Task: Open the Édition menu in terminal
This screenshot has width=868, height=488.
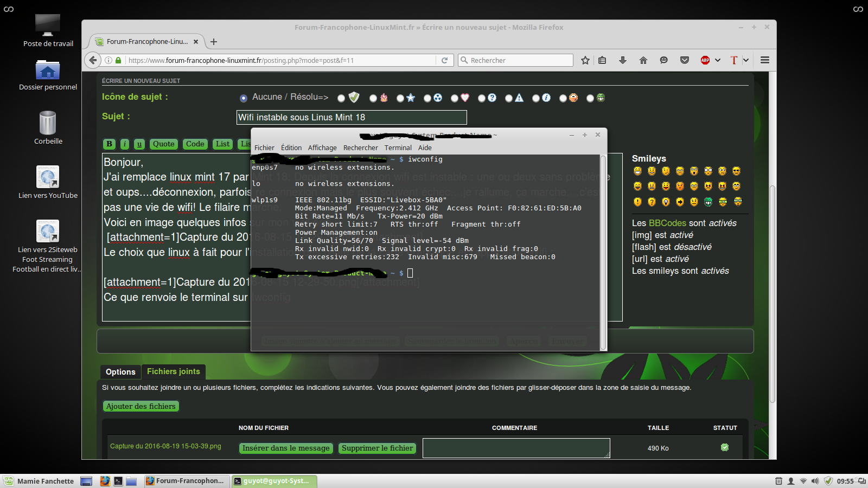Action: (x=291, y=147)
